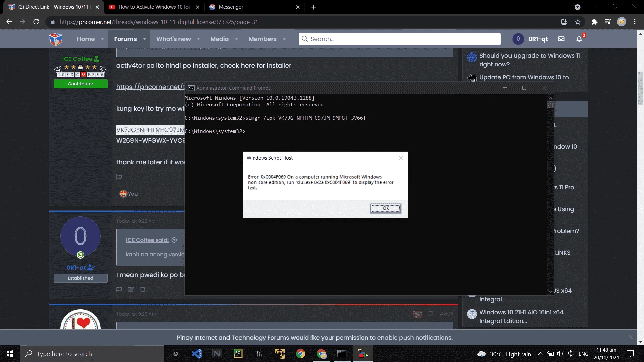The height and width of the screenshot is (362, 644).
Task: Open the browser extensions puzzle icon
Action: [594, 22]
